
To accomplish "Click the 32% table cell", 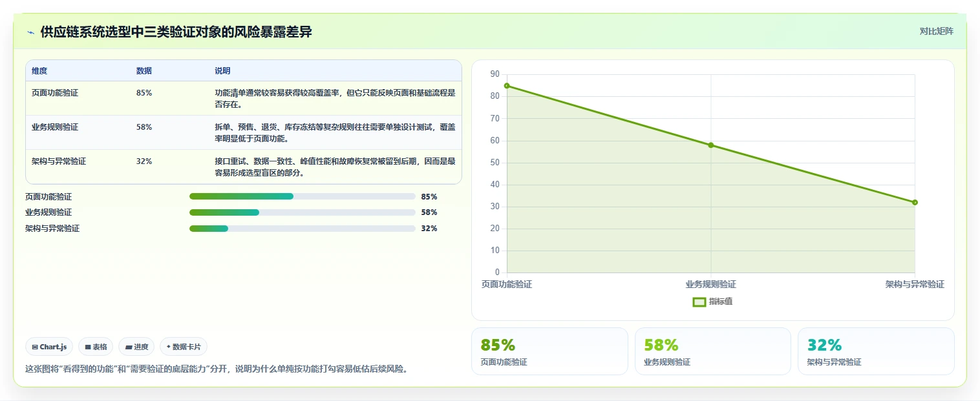I will 144,161.
